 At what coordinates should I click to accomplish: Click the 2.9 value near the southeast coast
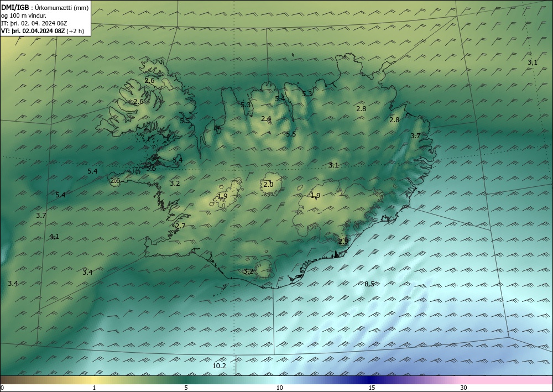[343, 242]
